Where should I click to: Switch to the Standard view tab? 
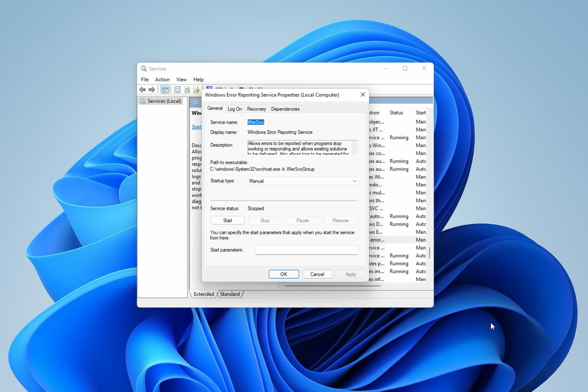pyautogui.click(x=230, y=294)
